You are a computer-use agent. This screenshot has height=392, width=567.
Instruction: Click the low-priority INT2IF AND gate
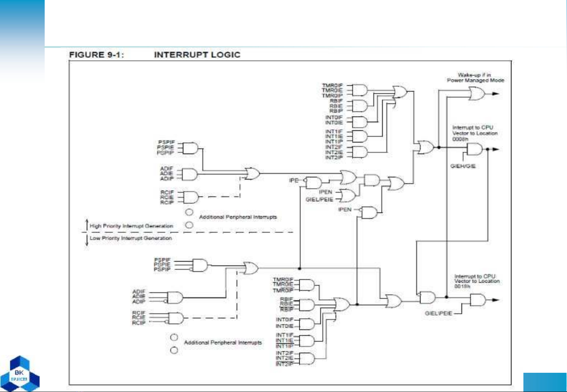click(307, 359)
